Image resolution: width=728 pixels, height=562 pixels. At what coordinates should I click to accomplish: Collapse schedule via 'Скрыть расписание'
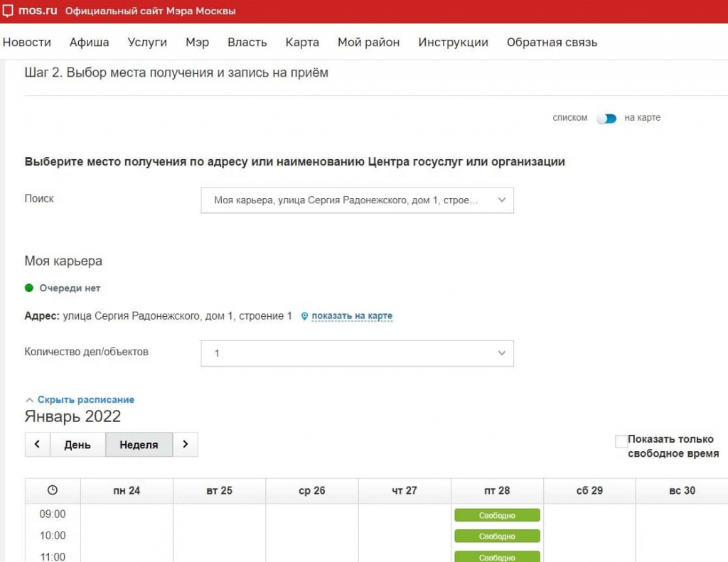pyautogui.click(x=85, y=400)
